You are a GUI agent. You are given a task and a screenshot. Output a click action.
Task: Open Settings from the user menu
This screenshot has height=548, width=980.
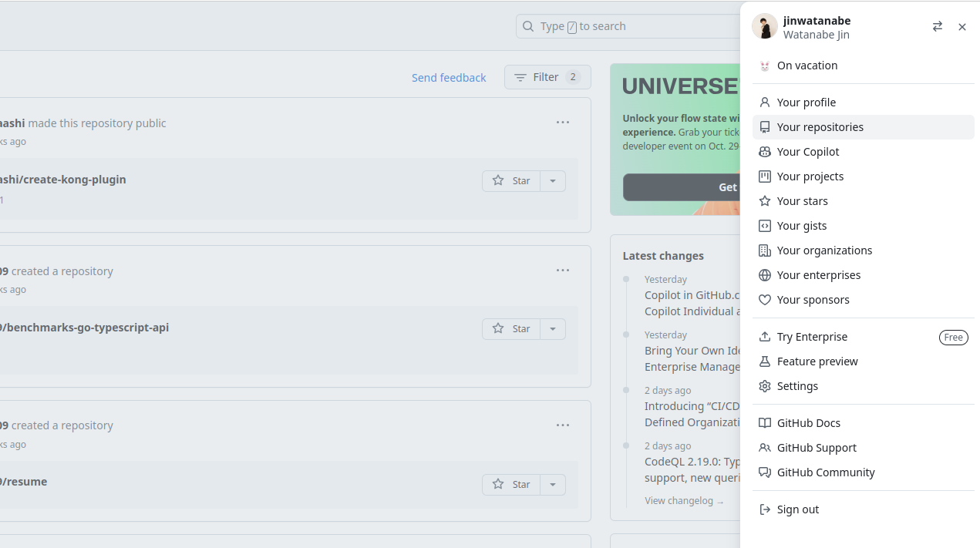tap(864, 386)
